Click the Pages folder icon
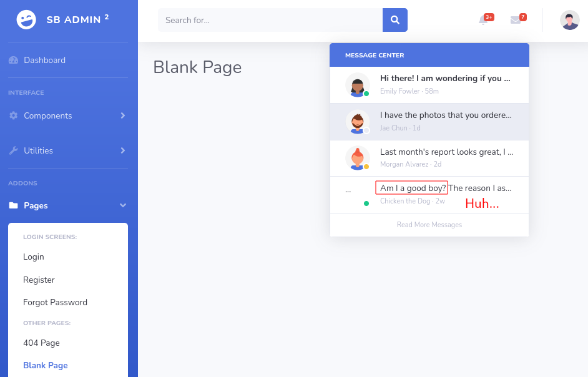The height and width of the screenshot is (377, 588). [x=14, y=205]
